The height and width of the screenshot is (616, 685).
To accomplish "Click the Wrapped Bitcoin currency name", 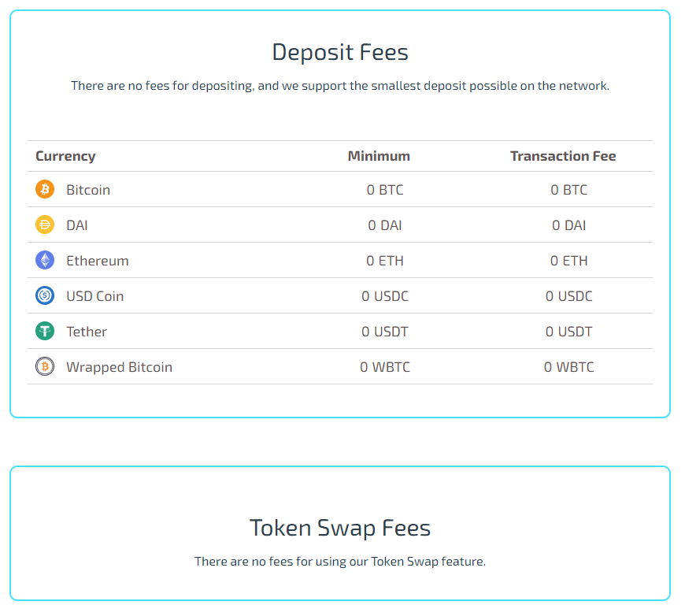I will 119,367.
